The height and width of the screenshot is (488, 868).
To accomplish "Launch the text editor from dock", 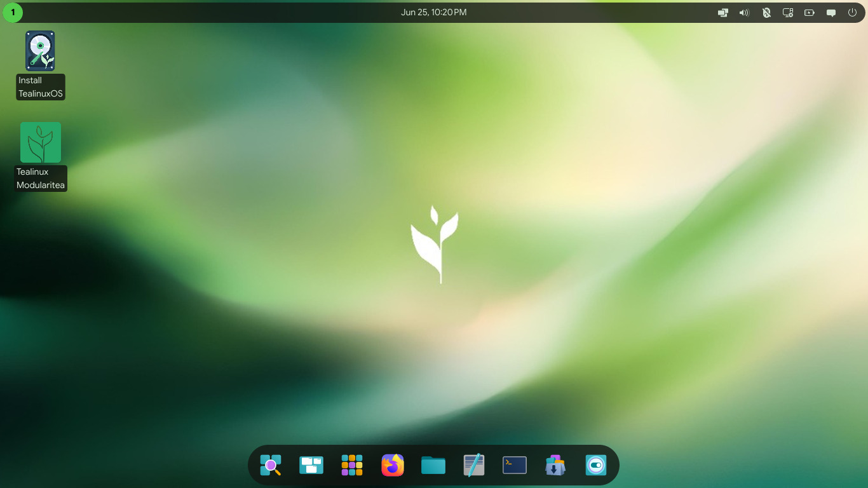I will (474, 465).
